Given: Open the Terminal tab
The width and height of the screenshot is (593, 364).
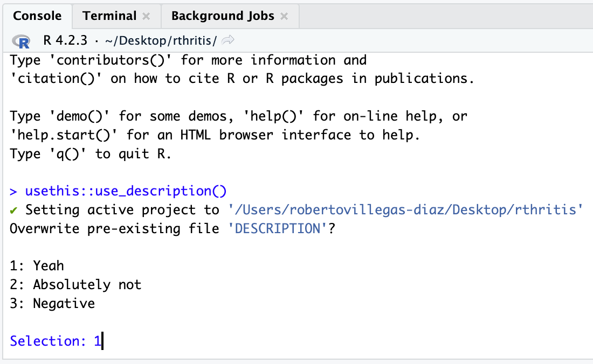Looking at the screenshot, I should pyautogui.click(x=109, y=16).
